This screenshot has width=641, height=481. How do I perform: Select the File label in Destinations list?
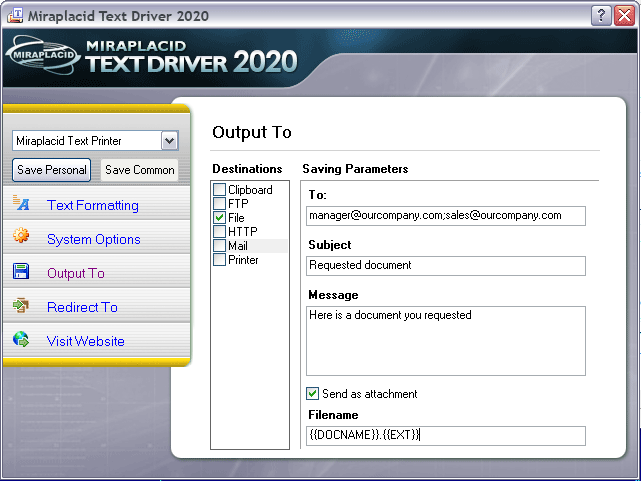coord(236,217)
